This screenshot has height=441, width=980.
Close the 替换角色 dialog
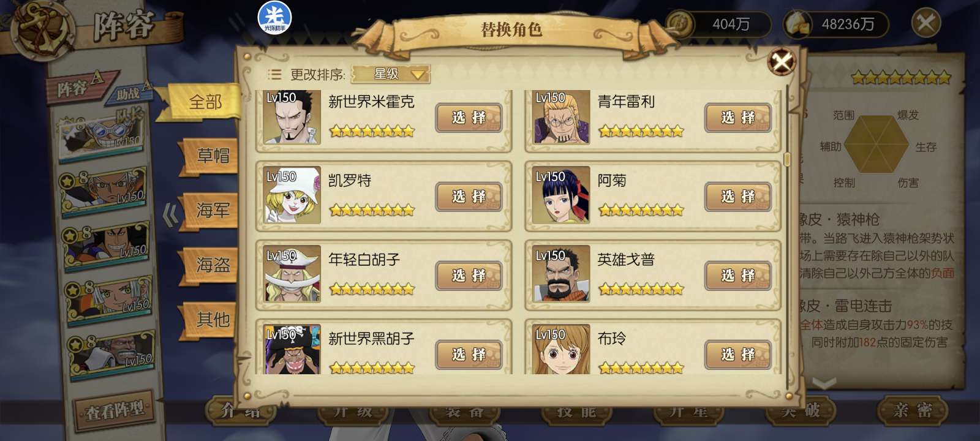[782, 61]
